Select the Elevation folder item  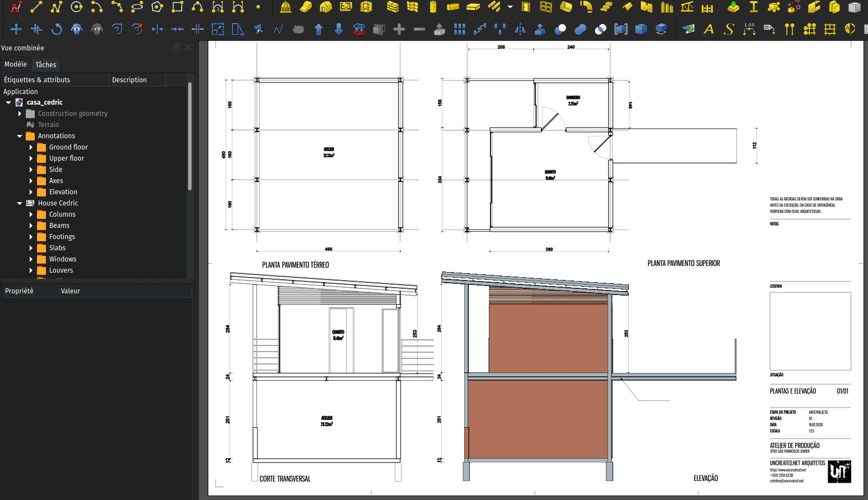(x=63, y=192)
